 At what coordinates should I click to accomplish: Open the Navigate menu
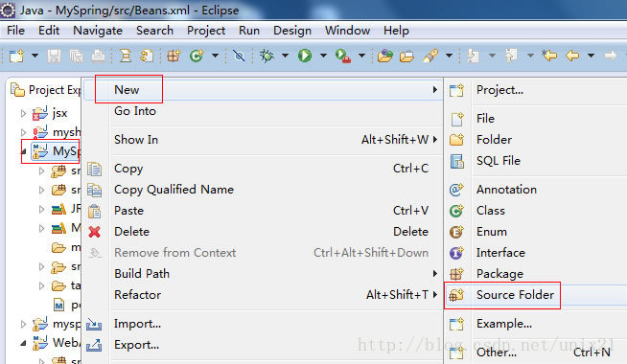98,31
